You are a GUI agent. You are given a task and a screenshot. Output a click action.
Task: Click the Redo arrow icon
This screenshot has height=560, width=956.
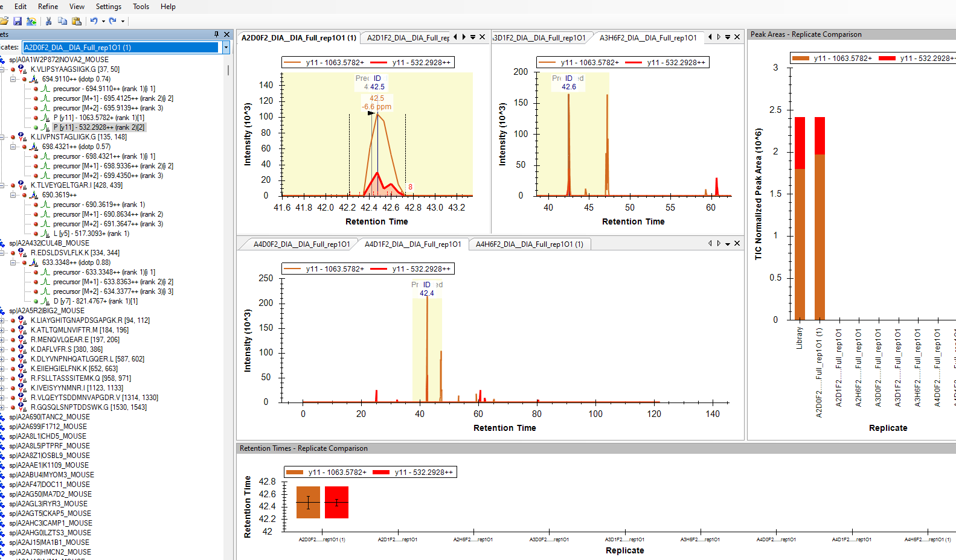(113, 21)
